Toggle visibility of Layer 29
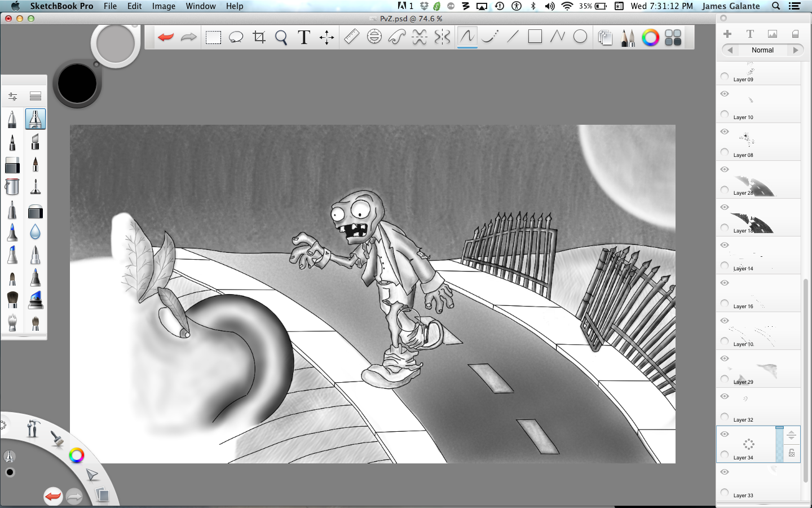812x508 pixels. click(x=725, y=358)
